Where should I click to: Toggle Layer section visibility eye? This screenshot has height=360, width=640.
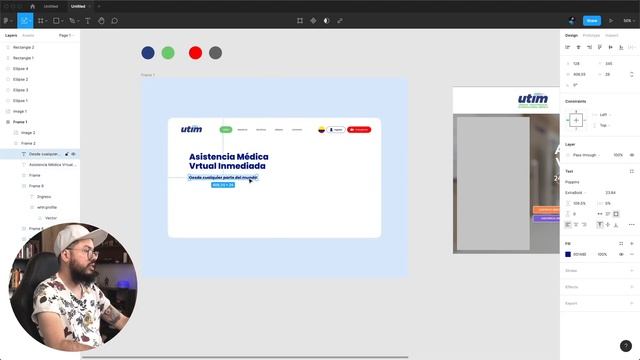tap(631, 155)
